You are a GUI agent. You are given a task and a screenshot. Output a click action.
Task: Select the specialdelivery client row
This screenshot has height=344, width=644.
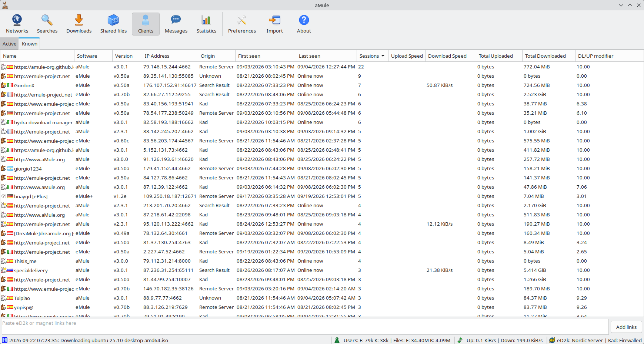point(322,270)
